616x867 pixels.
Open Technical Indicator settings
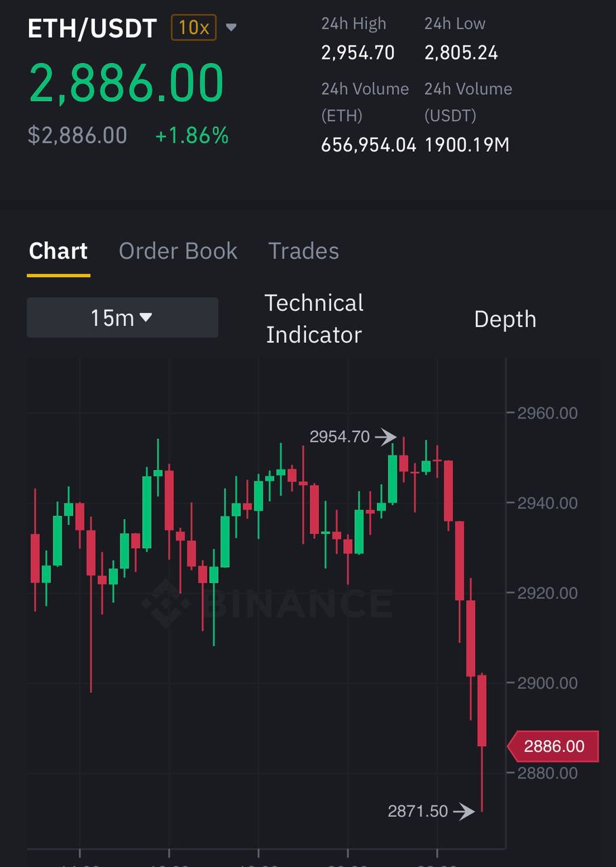point(314,318)
